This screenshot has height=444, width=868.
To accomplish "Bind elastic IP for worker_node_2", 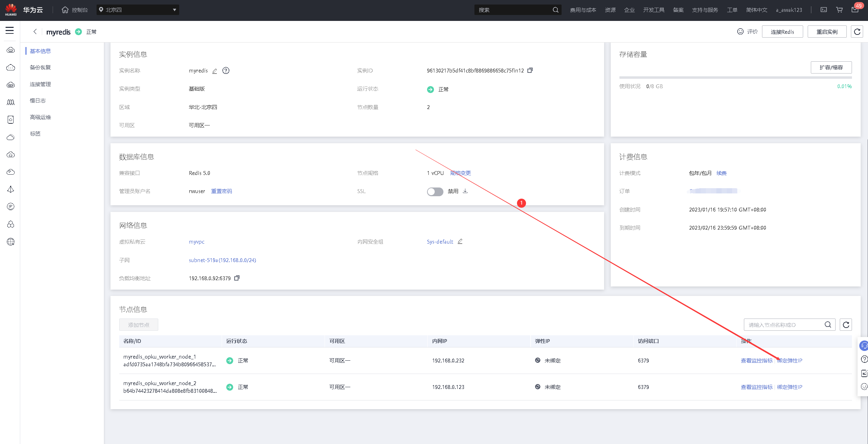I will 790,387.
